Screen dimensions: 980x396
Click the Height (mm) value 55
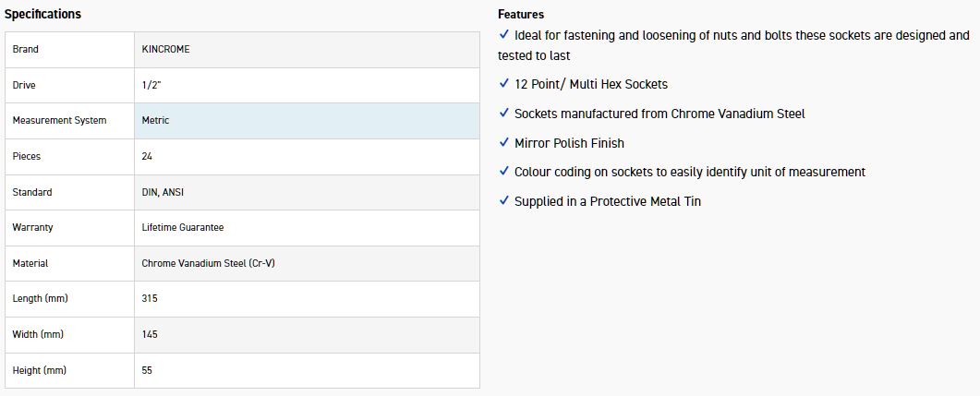click(148, 370)
